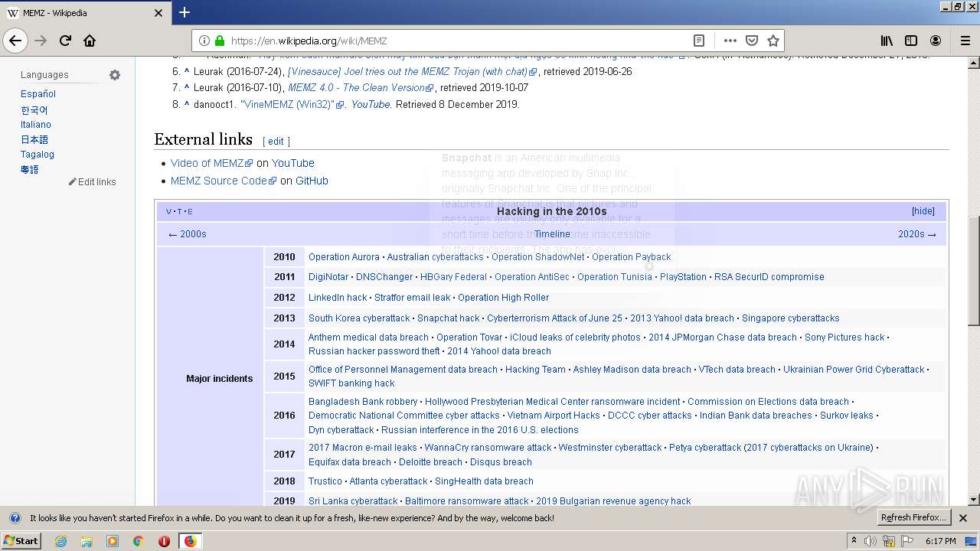Click the Forward navigation arrow
The image size is (980, 551).
41,41
